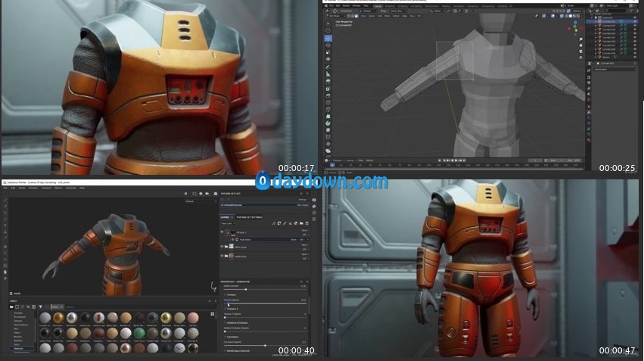Open Fill layer 1 blend mode dropdown
Image resolution: width=644 pixels, height=361 pixels.
(305, 230)
